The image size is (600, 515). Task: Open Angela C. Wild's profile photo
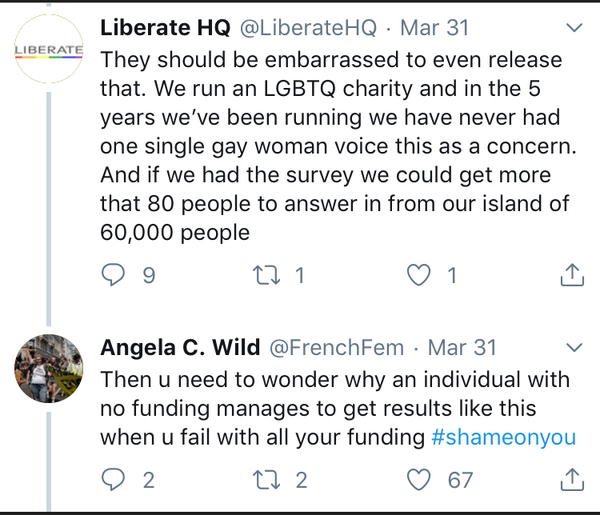tap(48, 368)
